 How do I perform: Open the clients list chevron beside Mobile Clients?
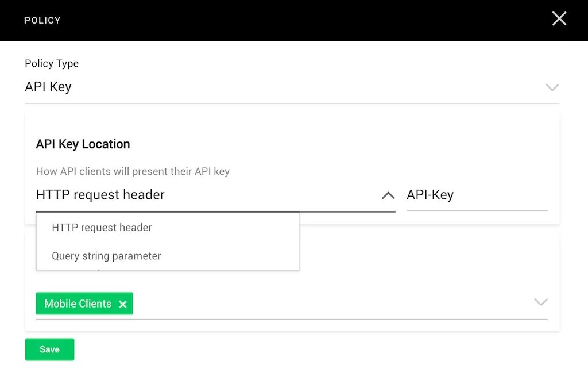[x=541, y=302]
